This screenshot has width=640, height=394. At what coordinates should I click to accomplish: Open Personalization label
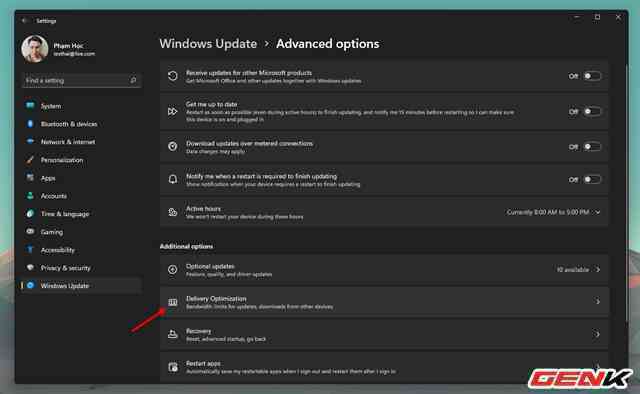62,160
